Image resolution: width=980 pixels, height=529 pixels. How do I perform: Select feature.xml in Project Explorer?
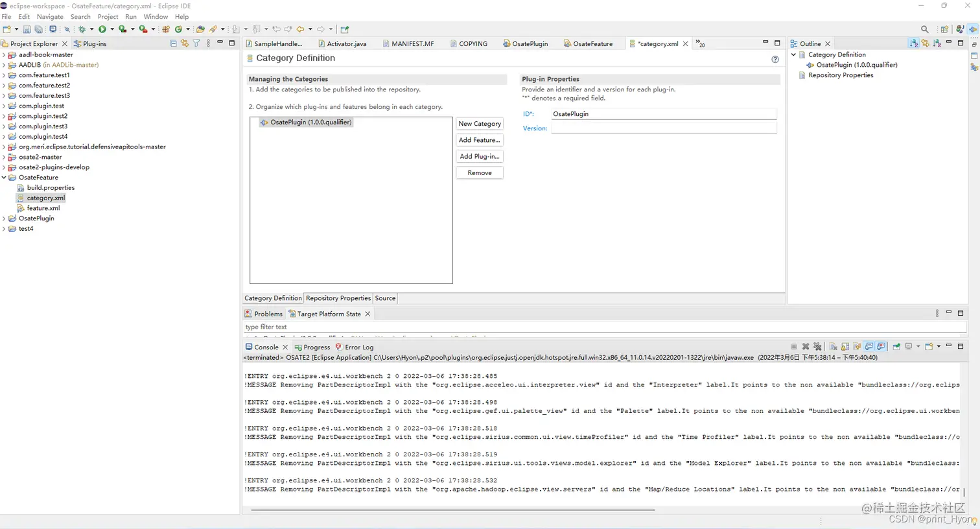[x=43, y=208]
